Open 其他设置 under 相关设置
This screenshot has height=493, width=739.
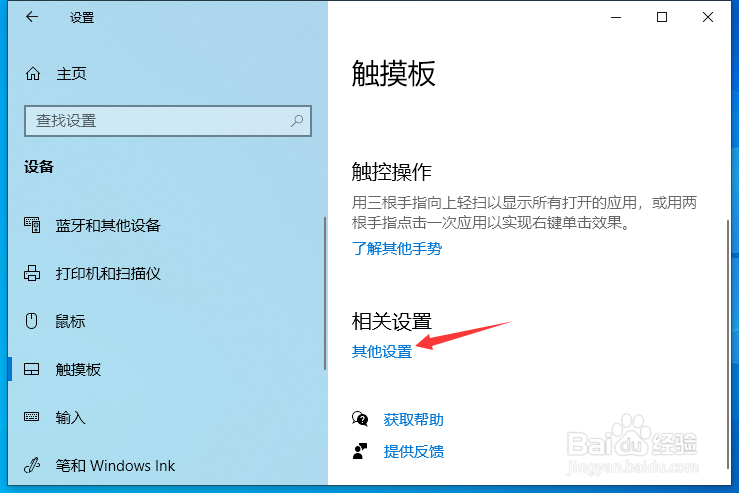(x=382, y=352)
